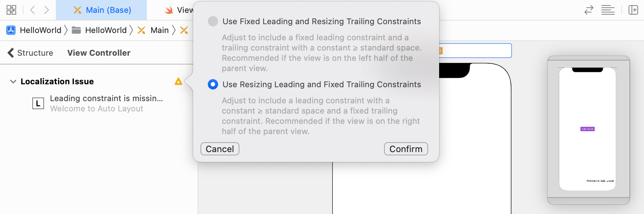Switch to the Main (Base) tab

tap(102, 10)
